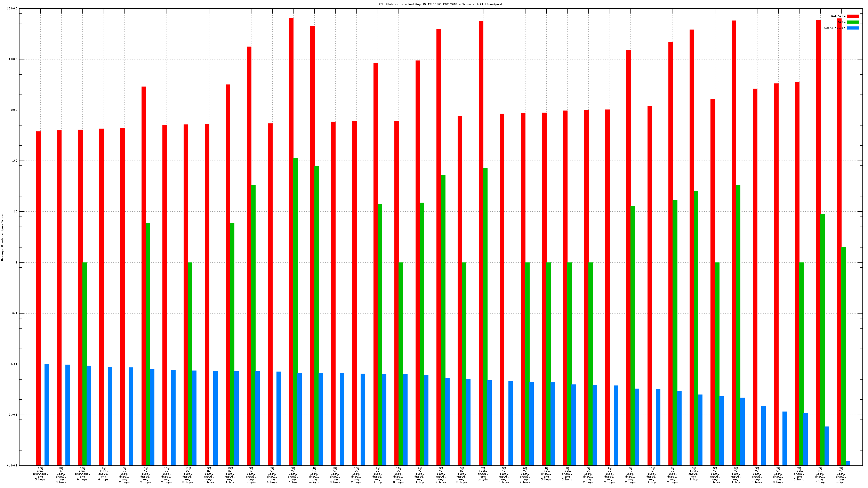Screen dimensions: 868x488
Task: Click the RBL Statistics chart title
Action: click(440, 4)
